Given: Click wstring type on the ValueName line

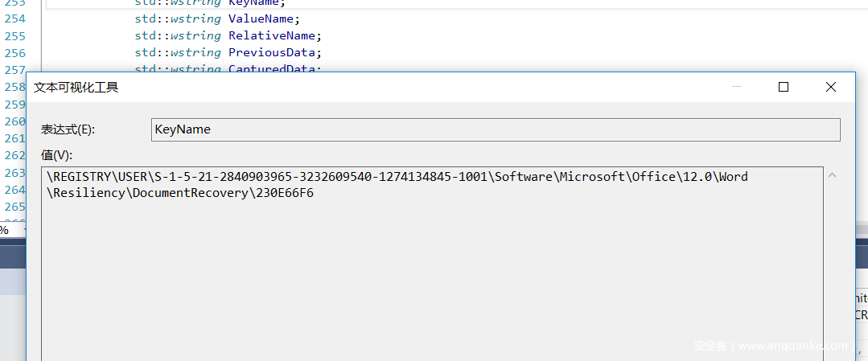Looking at the screenshot, I should coord(195,18).
